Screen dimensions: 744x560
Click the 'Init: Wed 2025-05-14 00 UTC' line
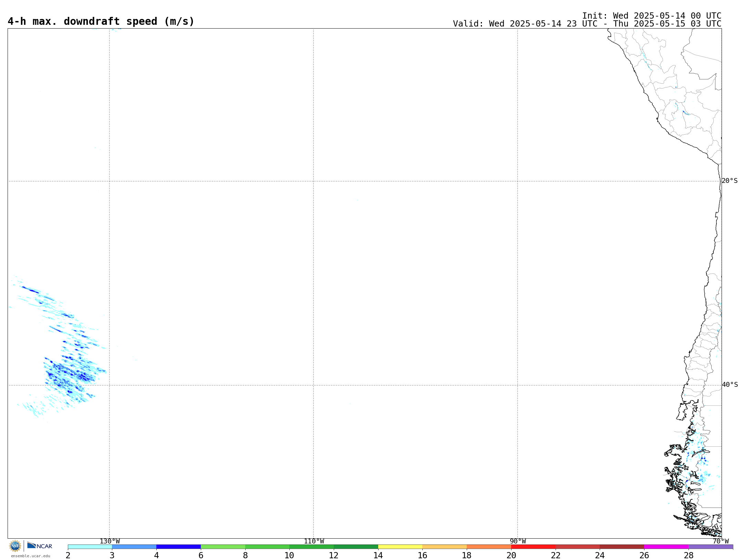(652, 16)
